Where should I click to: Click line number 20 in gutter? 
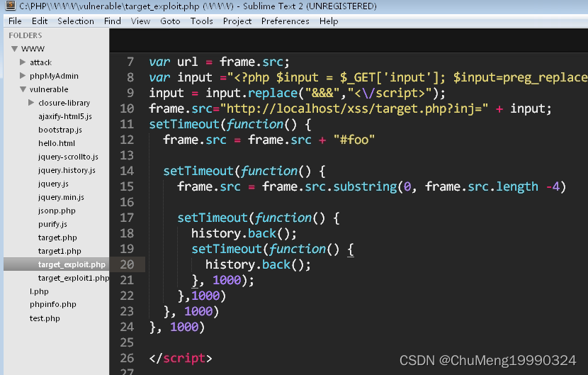[127, 264]
